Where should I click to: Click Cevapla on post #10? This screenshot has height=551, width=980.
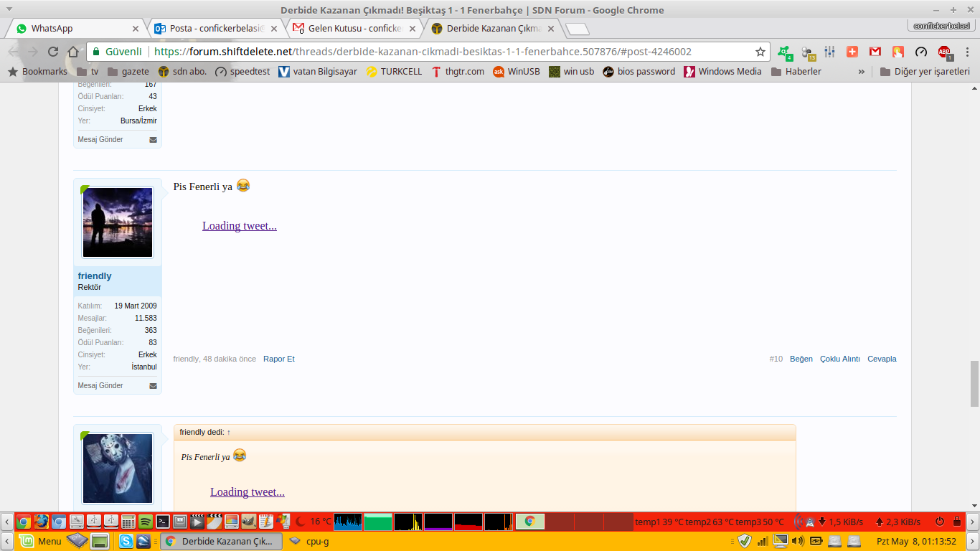pyautogui.click(x=882, y=359)
